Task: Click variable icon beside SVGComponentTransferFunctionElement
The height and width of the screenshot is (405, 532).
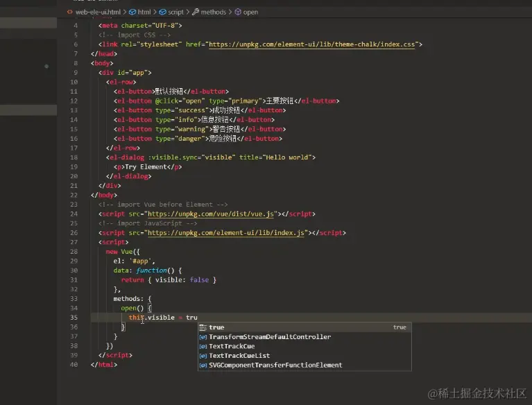Action: click(203, 365)
